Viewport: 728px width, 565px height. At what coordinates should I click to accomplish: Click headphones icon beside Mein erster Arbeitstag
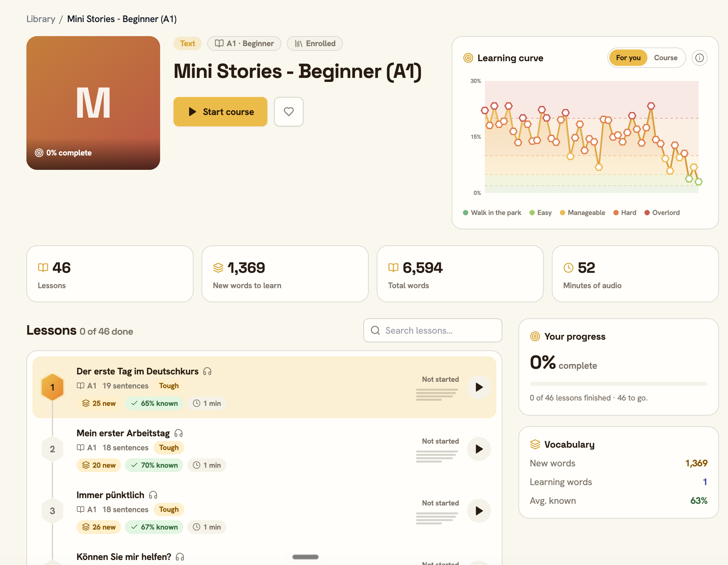178,433
